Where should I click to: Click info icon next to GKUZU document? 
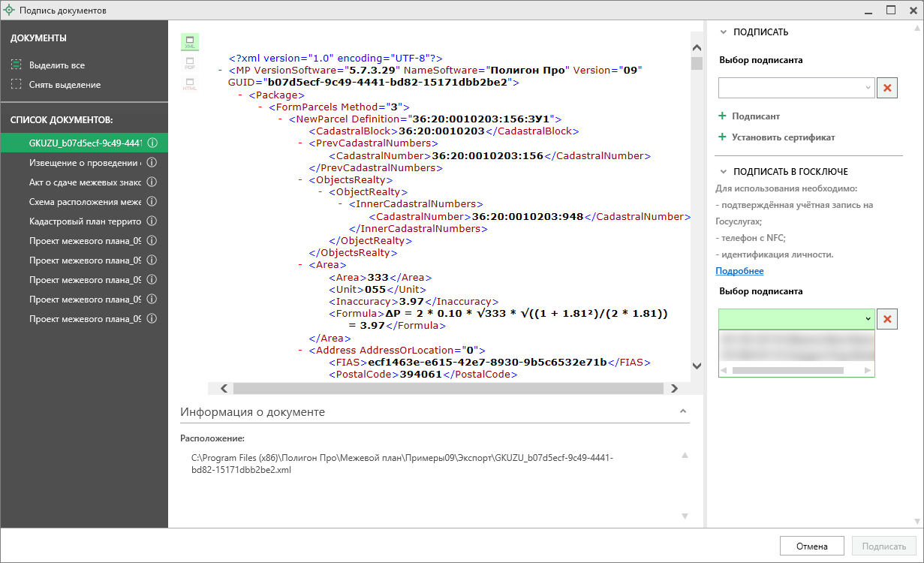pos(152,143)
